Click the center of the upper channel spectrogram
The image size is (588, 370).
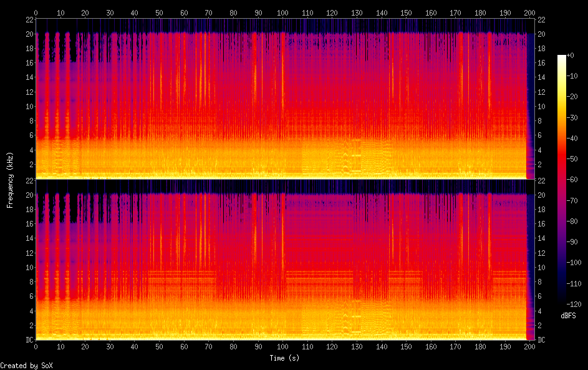282,99
